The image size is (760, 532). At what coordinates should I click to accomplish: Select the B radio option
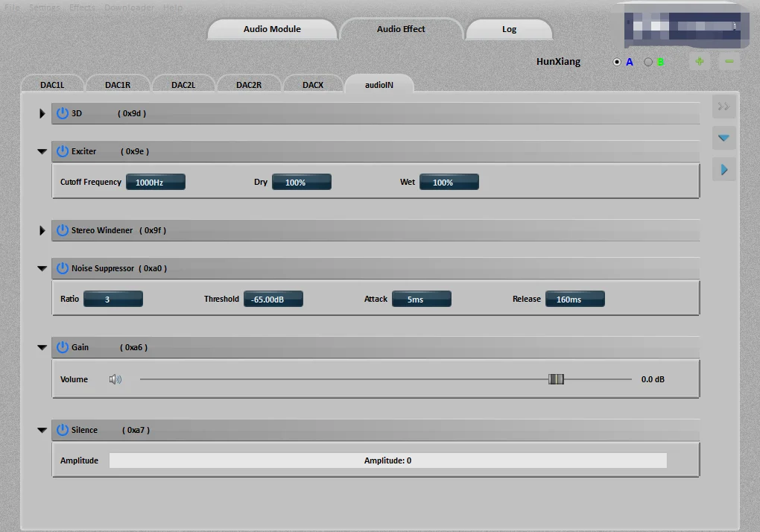coord(648,62)
